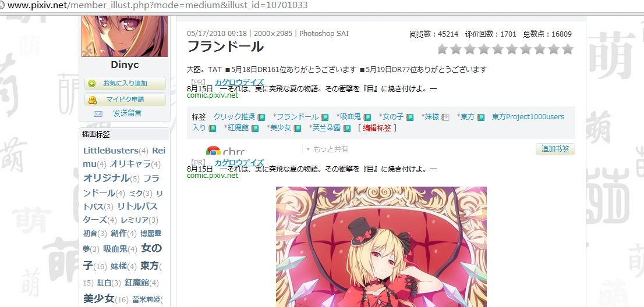Send a マイピク申請 request
Image resolution: width=644 pixels, height=307 pixels.
tap(125, 99)
